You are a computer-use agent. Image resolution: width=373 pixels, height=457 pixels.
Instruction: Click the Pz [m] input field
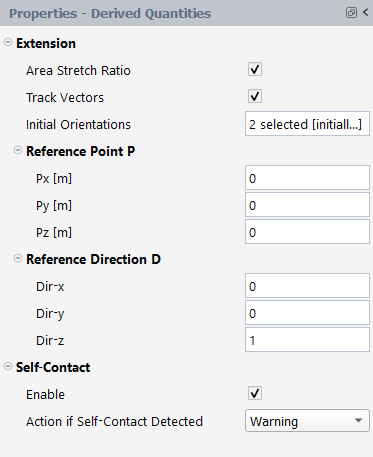307,232
